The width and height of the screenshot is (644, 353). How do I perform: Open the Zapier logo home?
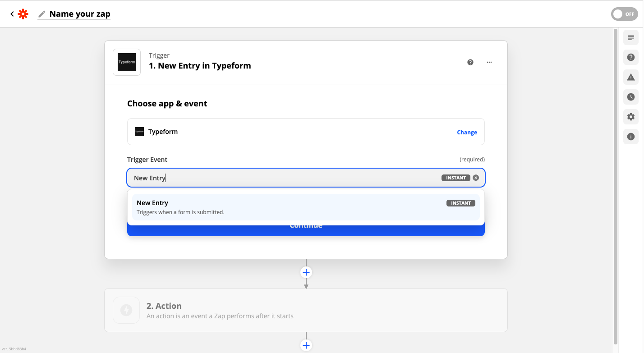(23, 14)
